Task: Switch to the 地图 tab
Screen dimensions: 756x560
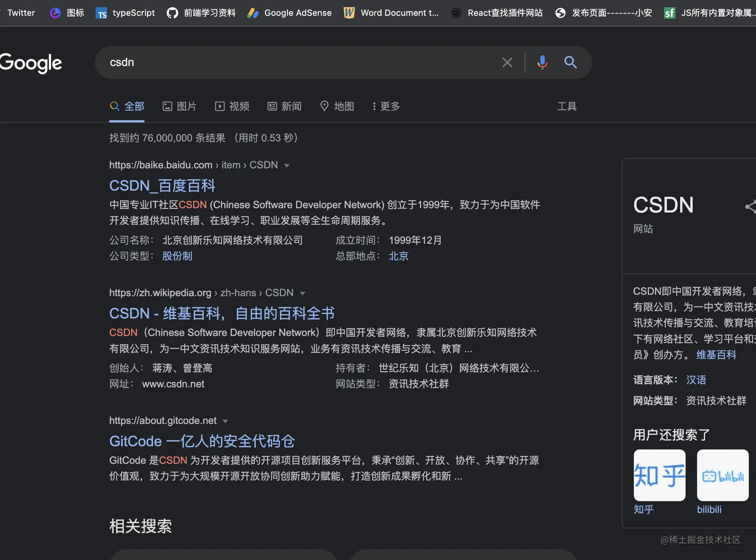Action: tap(337, 106)
